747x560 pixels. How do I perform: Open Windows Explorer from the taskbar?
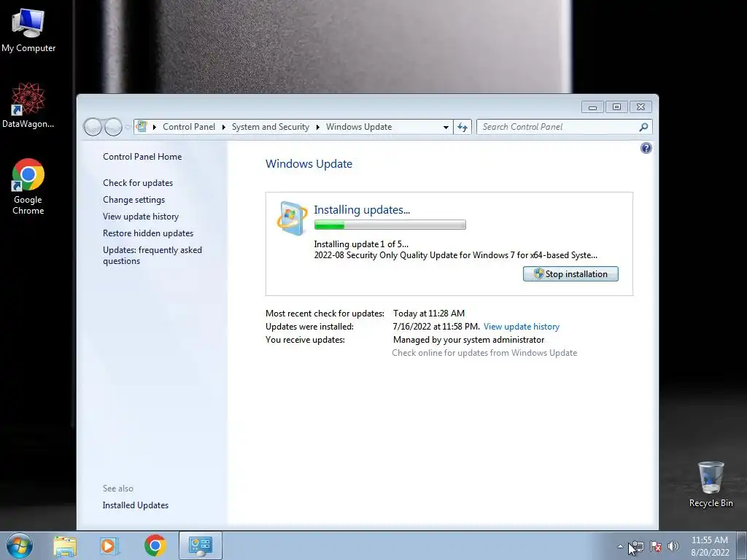(x=65, y=546)
